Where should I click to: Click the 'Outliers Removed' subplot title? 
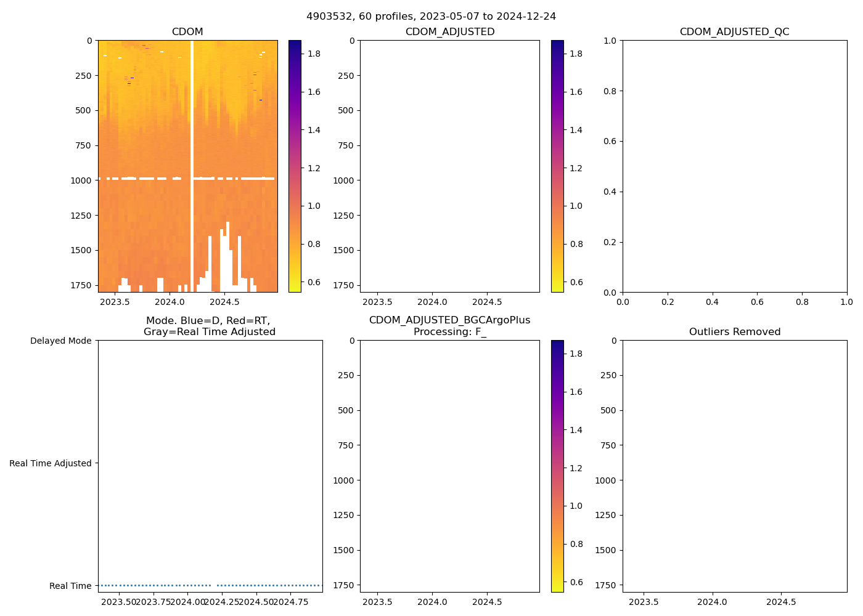pyautogui.click(x=734, y=332)
